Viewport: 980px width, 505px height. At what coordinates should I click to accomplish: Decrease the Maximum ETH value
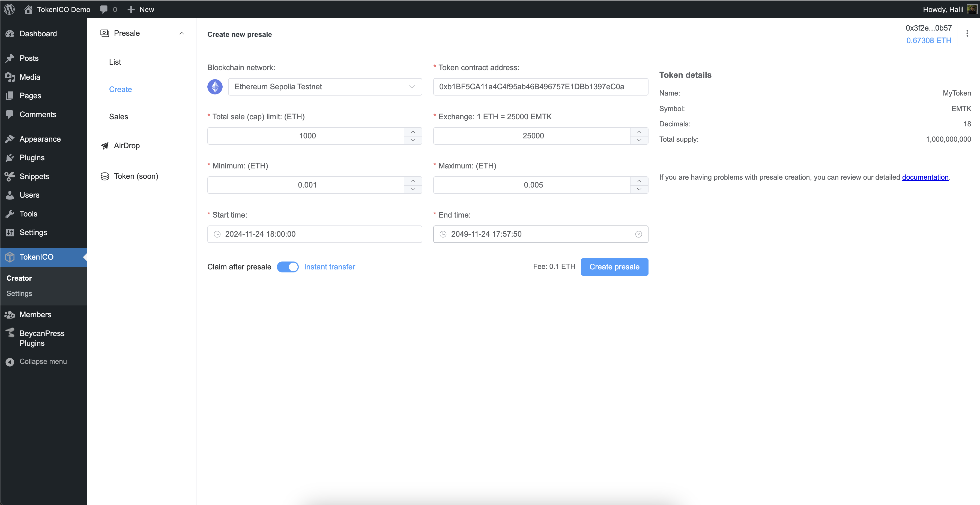639,189
